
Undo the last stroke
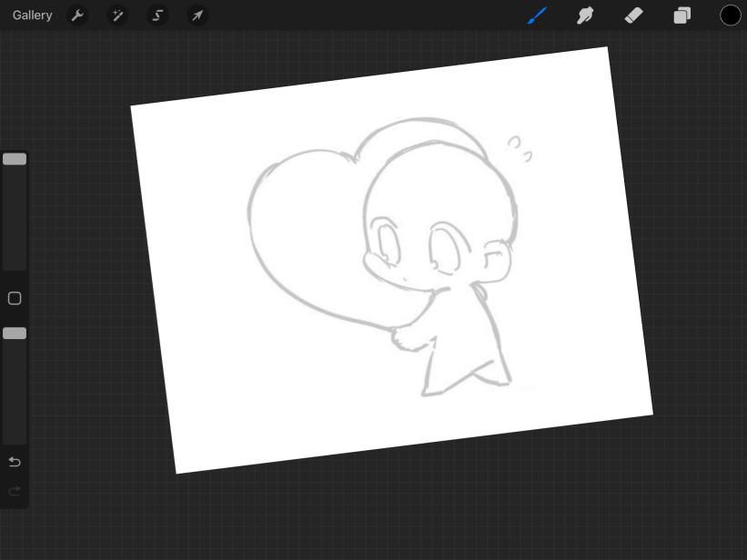(x=15, y=462)
